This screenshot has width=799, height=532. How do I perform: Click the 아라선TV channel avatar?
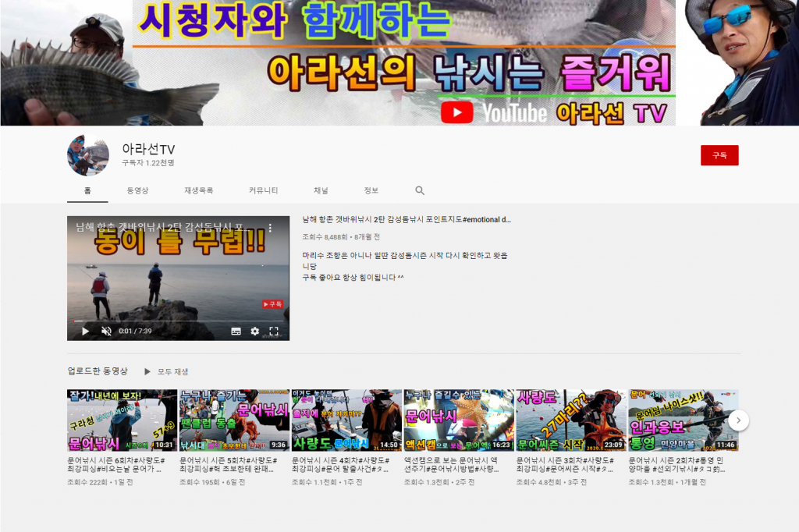click(87, 155)
